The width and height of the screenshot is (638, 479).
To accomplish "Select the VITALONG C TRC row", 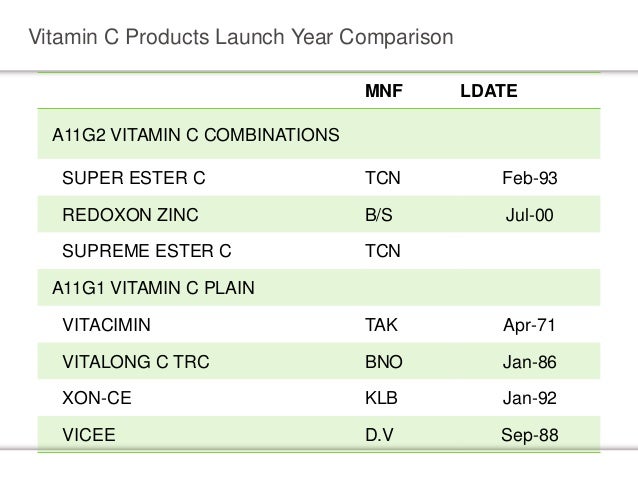I will pos(128,362).
